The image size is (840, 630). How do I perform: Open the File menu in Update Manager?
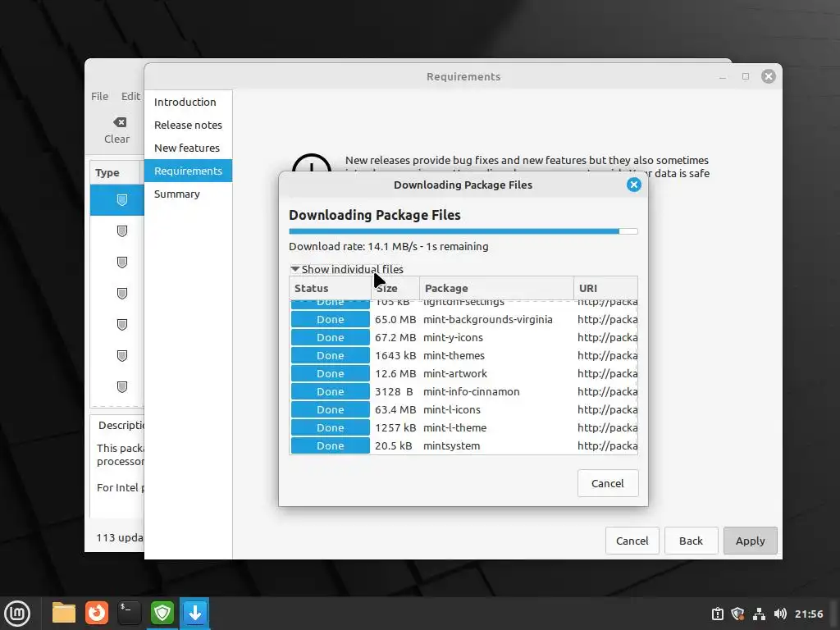pyautogui.click(x=99, y=97)
